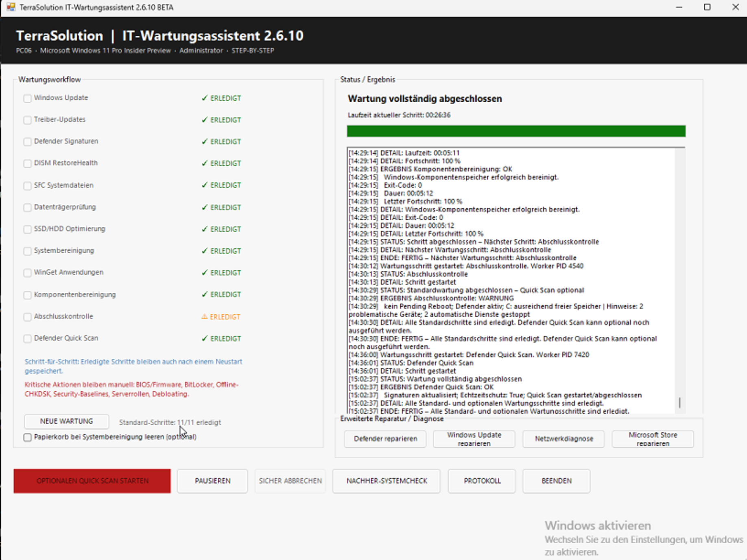Viewport: 747px width, 560px height.
Task: Run the NACHHER-SYSTEMCHECK
Action: [387, 481]
